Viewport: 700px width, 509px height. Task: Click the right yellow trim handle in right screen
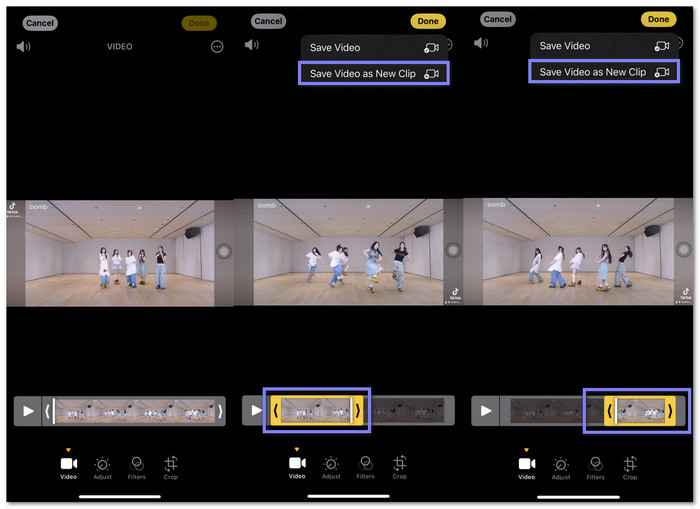[670, 410]
